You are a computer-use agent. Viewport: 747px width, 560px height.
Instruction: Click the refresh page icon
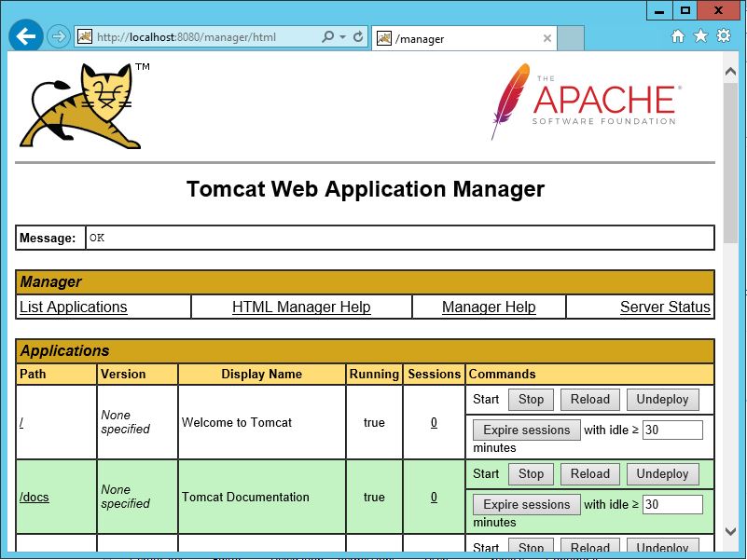(358, 36)
